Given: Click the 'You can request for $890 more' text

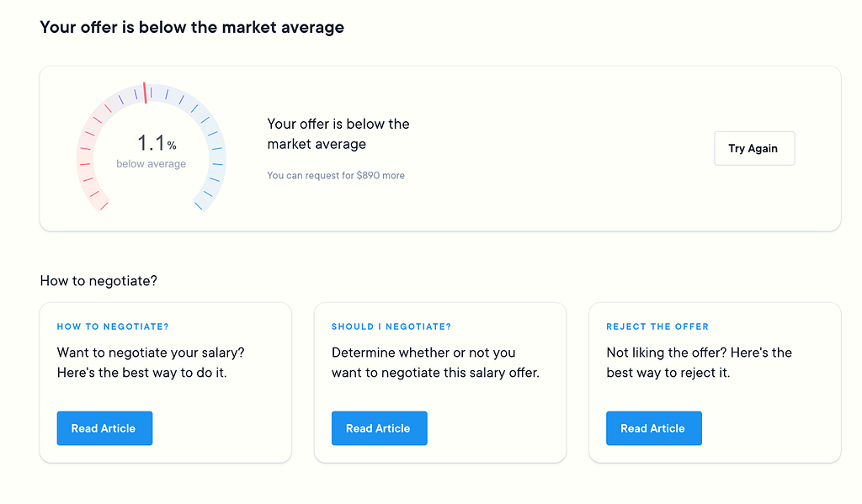Looking at the screenshot, I should [x=336, y=175].
